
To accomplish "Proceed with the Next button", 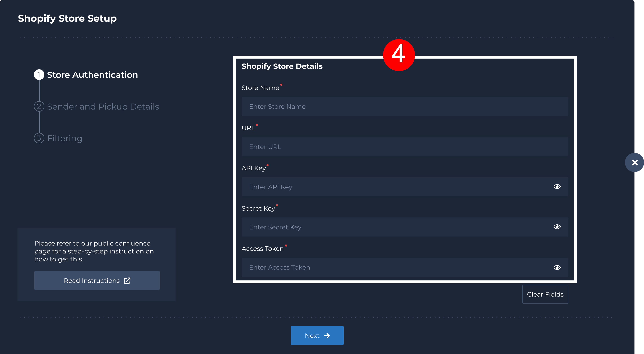I will pos(317,336).
